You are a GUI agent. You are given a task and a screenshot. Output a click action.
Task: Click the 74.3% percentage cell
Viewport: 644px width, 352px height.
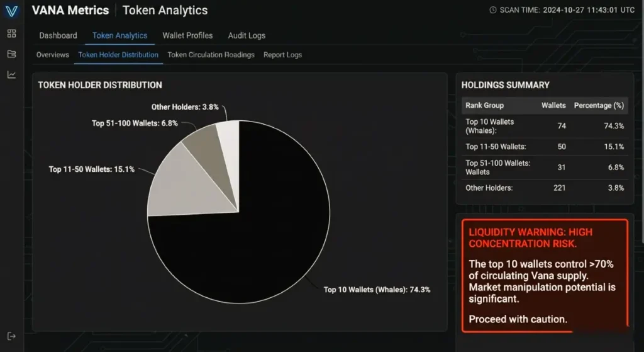tap(614, 126)
